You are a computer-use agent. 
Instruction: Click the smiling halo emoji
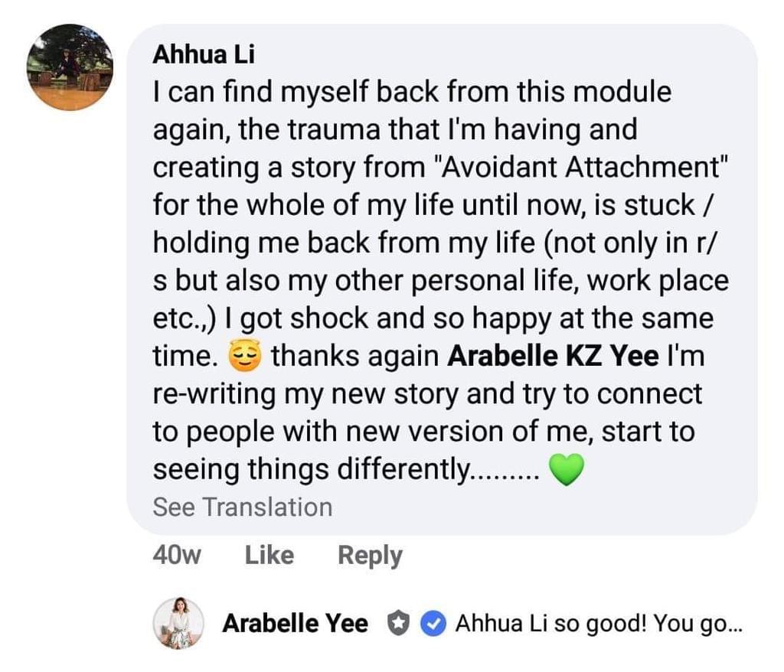[245, 357]
